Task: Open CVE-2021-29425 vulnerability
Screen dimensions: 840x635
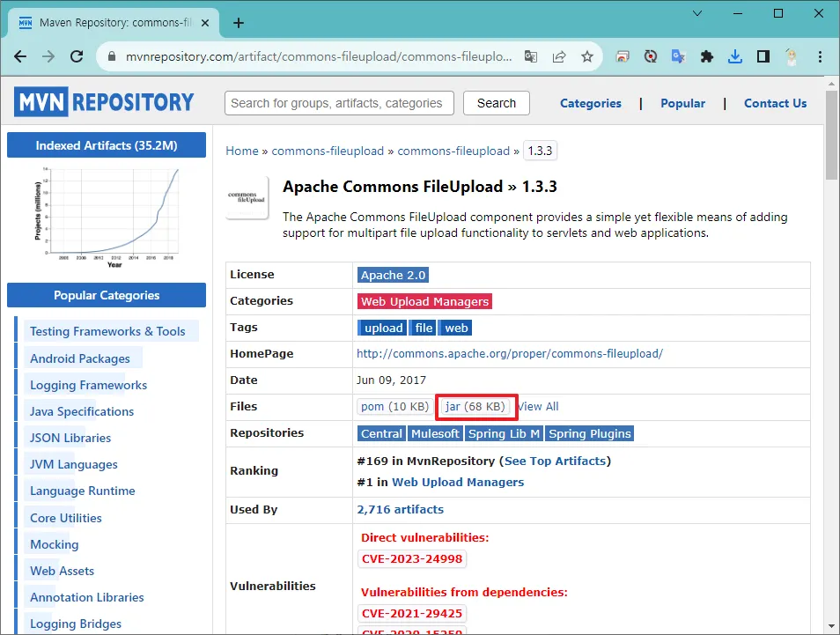Action: tap(411, 614)
